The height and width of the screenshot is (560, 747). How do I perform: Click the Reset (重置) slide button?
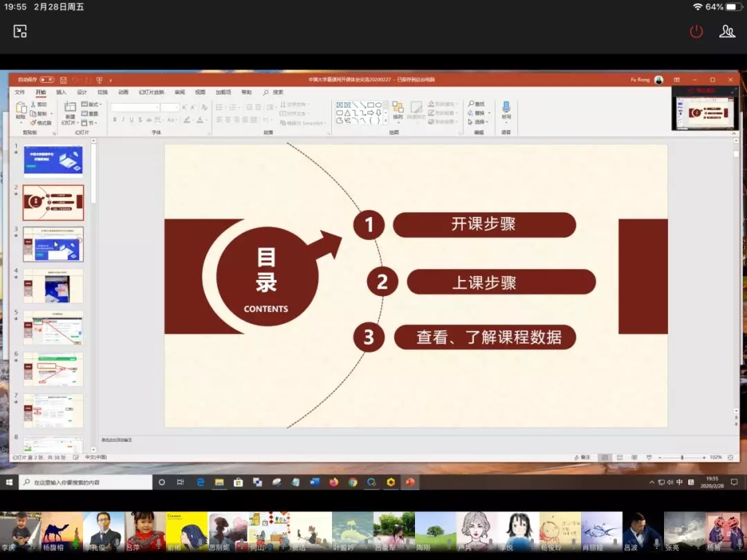click(x=91, y=113)
